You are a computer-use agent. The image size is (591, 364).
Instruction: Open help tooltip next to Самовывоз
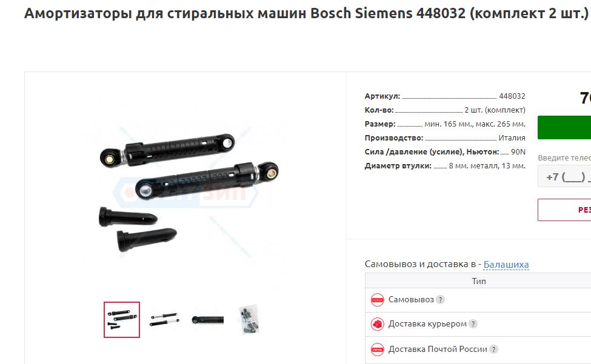pyautogui.click(x=440, y=300)
